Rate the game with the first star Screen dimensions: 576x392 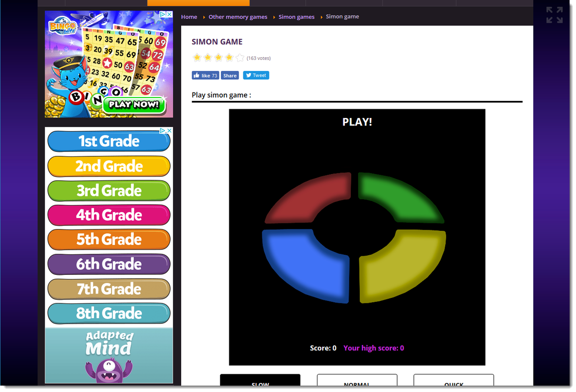point(197,58)
